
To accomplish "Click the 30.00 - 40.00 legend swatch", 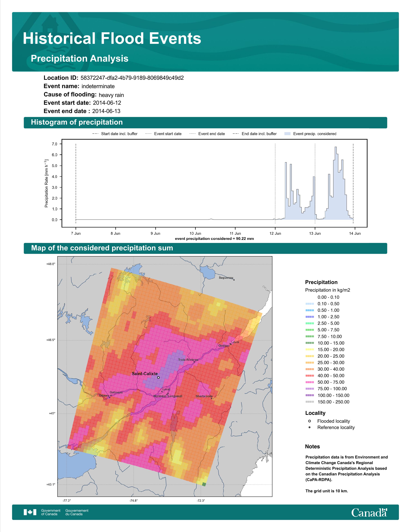I will (310, 369).
